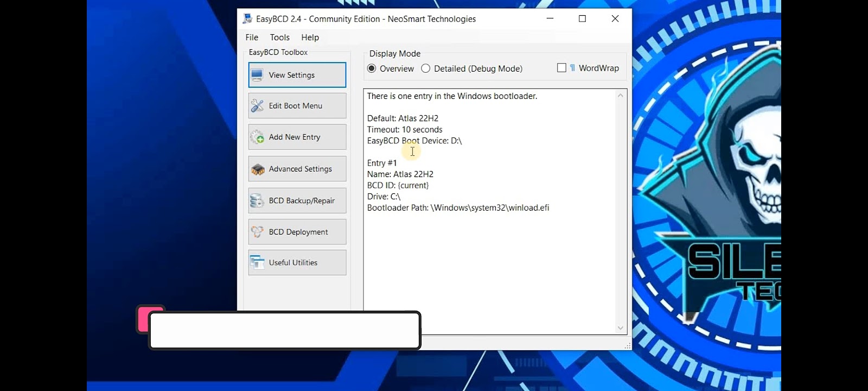Open Advanced Settings
Viewport: 868px width, 391px height.
click(x=297, y=169)
